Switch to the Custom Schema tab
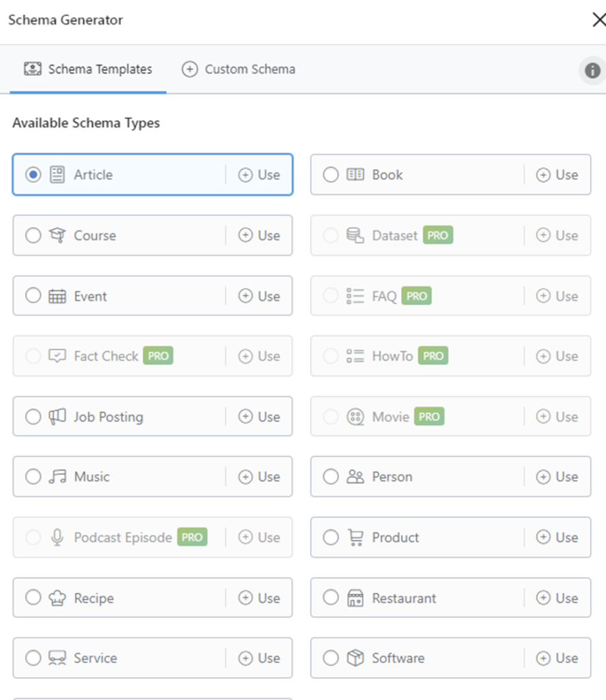 pos(238,69)
